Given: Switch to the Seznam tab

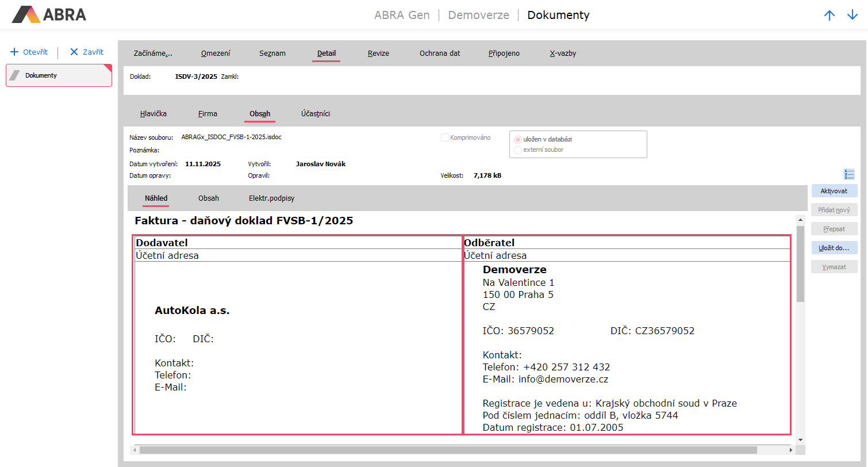Looking at the screenshot, I should coord(272,53).
